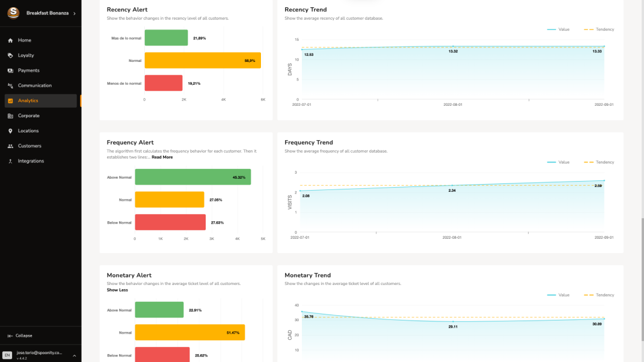Toggle Tendency legend in Frequency Trend

tap(599, 162)
